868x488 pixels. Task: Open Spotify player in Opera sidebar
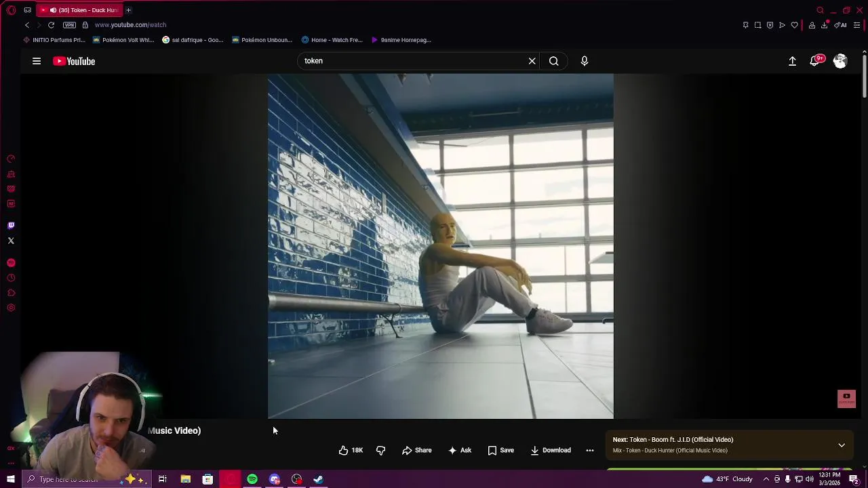click(11, 263)
